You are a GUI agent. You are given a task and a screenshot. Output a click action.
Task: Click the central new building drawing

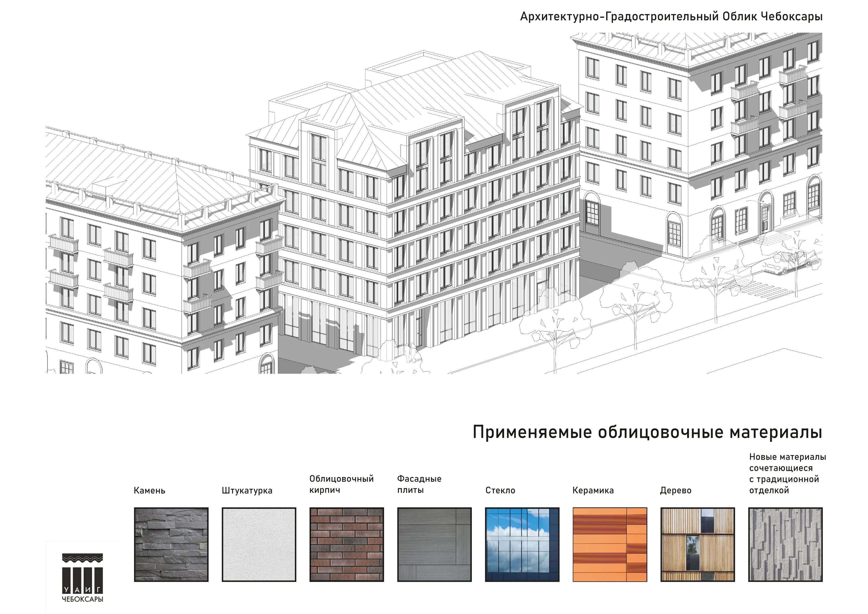tap(416, 212)
